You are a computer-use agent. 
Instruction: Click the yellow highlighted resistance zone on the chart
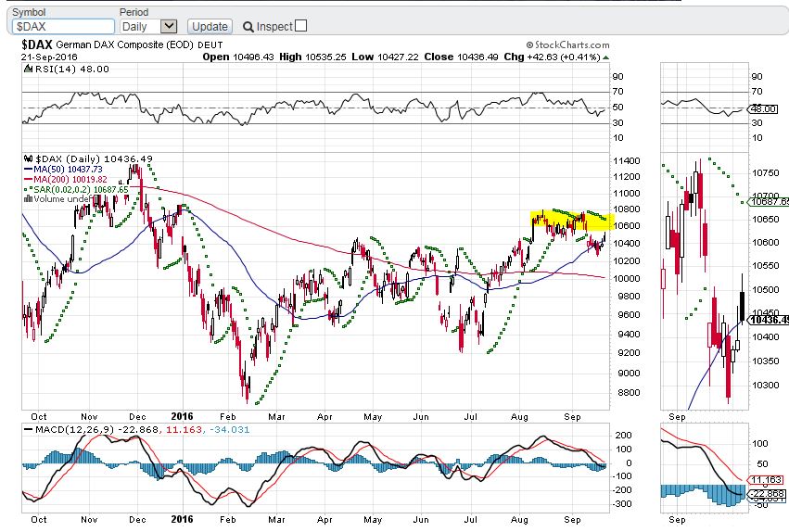pyautogui.click(x=572, y=220)
